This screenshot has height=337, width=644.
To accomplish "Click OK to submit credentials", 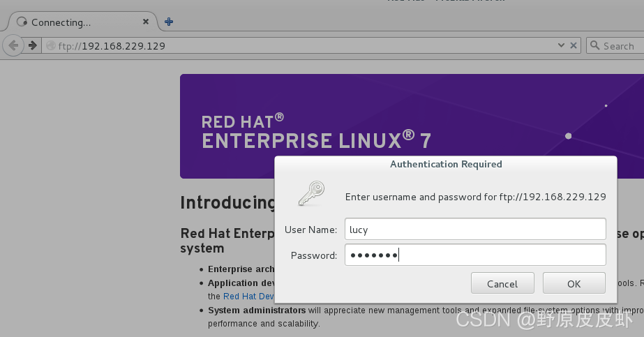I will pyautogui.click(x=574, y=283).
